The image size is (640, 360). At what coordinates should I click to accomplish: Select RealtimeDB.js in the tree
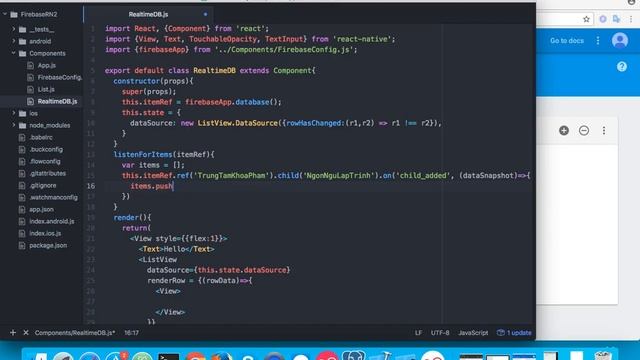pyautogui.click(x=57, y=101)
